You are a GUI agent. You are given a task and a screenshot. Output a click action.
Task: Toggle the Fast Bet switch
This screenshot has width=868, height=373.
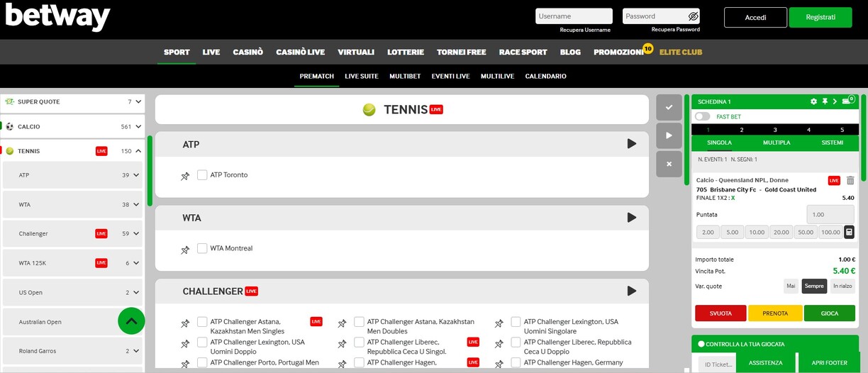pyautogui.click(x=703, y=116)
